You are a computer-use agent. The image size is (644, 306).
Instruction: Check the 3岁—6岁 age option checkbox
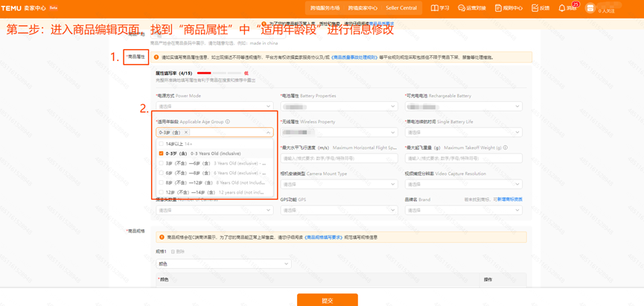click(x=161, y=163)
